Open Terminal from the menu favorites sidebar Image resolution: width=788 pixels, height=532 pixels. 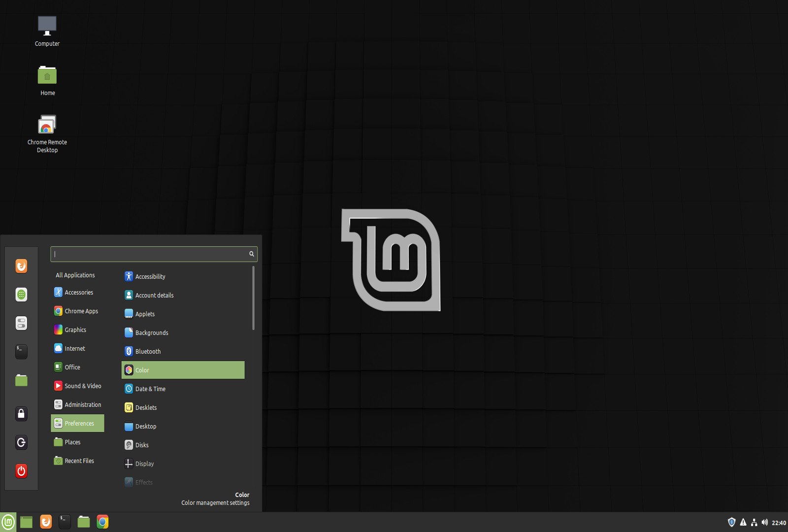pos(21,351)
